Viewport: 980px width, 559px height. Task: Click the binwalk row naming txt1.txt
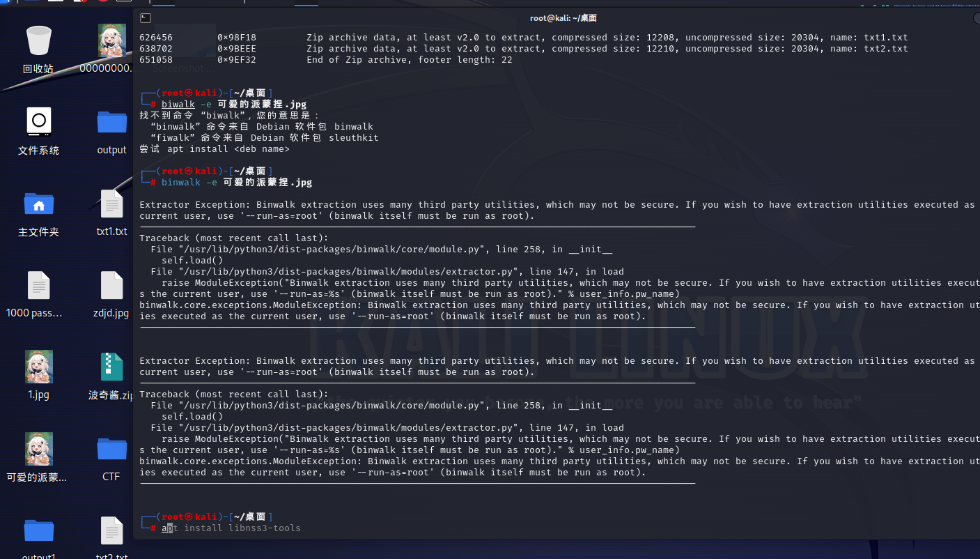click(524, 38)
